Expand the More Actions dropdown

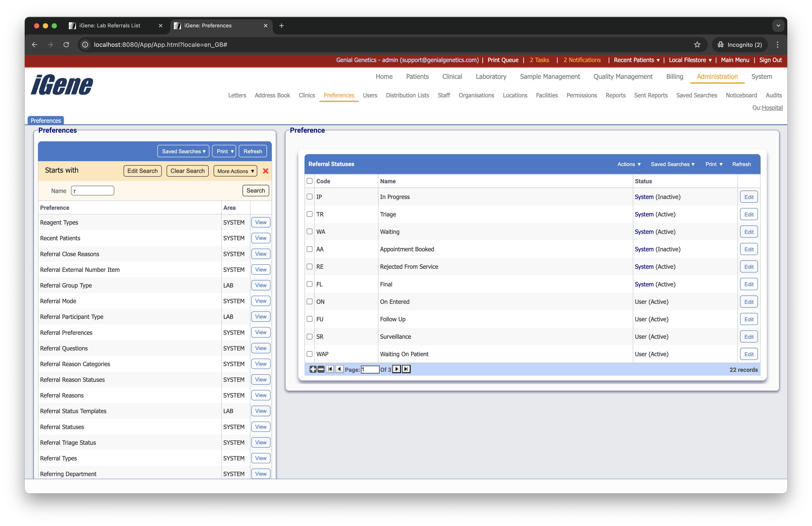235,171
